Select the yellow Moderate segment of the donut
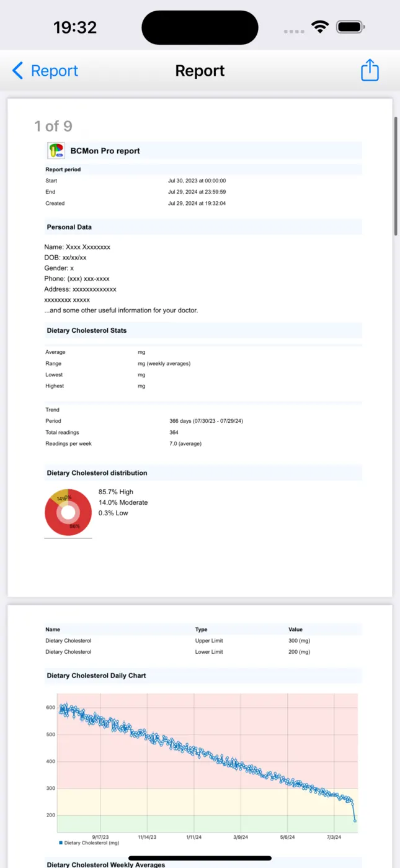400x868 pixels. click(x=59, y=495)
